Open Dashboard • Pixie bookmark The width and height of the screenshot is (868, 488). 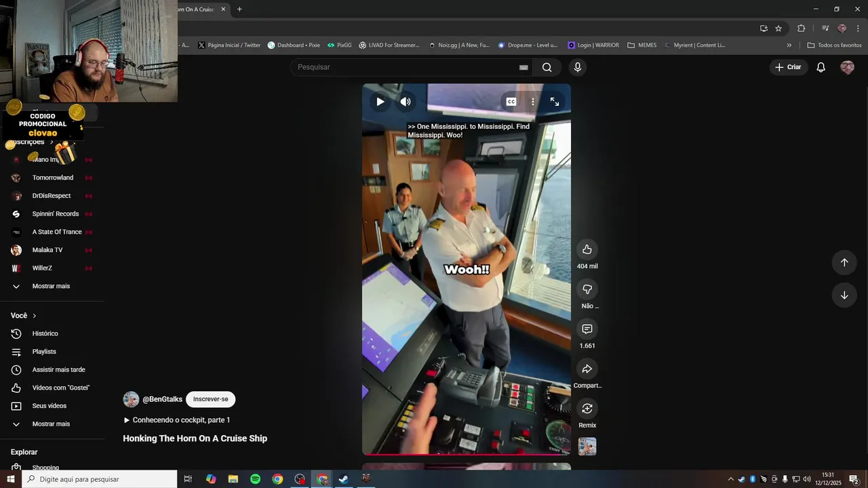coord(294,45)
